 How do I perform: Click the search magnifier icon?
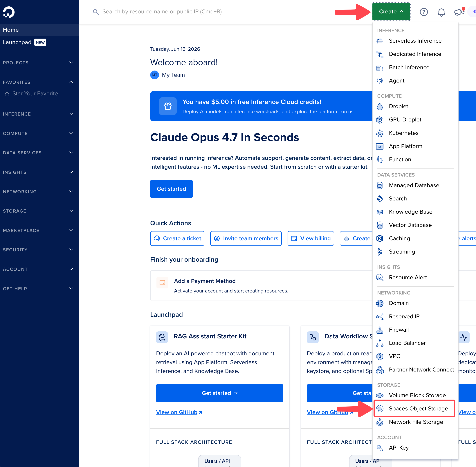coord(96,12)
